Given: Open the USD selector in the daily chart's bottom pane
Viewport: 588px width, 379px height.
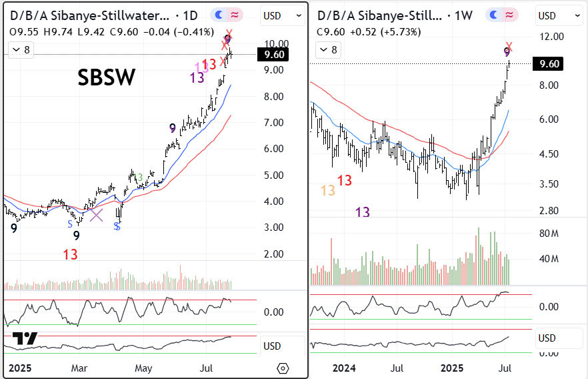Looking at the screenshot, I should pos(272,346).
